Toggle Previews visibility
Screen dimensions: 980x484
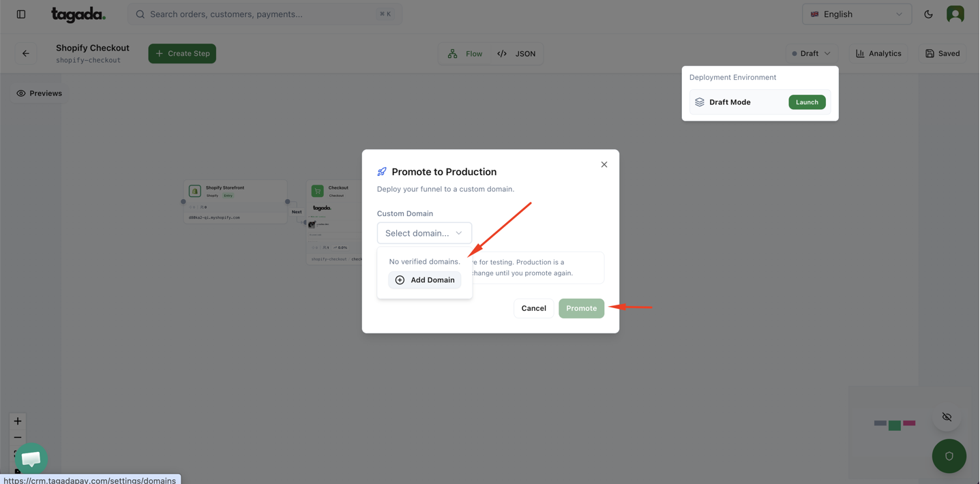[40, 93]
